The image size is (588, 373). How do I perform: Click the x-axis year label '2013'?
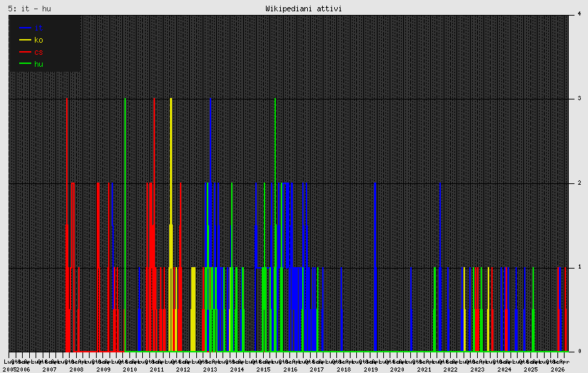[210, 369]
